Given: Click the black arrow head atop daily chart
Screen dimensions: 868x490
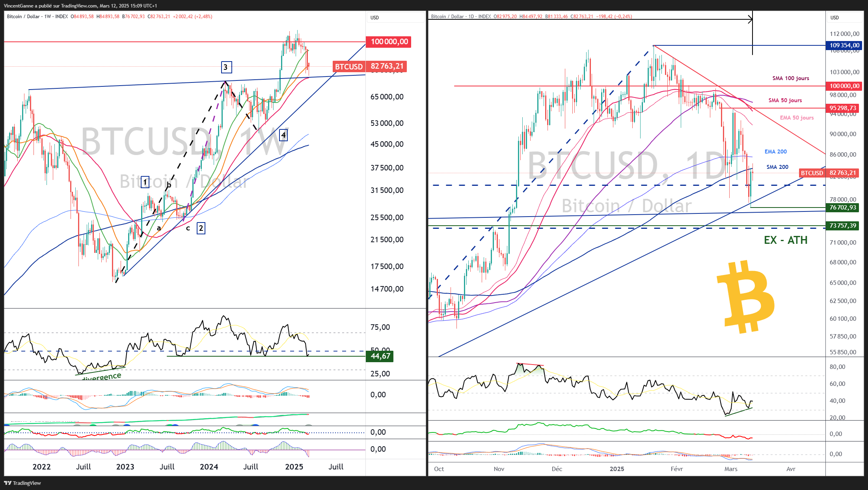Looking at the screenshot, I should [x=750, y=19].
